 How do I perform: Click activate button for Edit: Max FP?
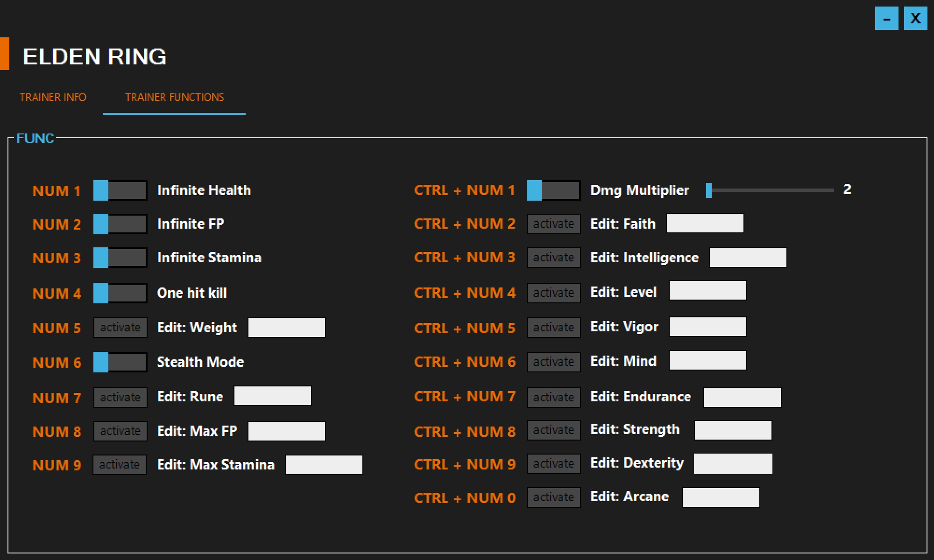point(120,431)
